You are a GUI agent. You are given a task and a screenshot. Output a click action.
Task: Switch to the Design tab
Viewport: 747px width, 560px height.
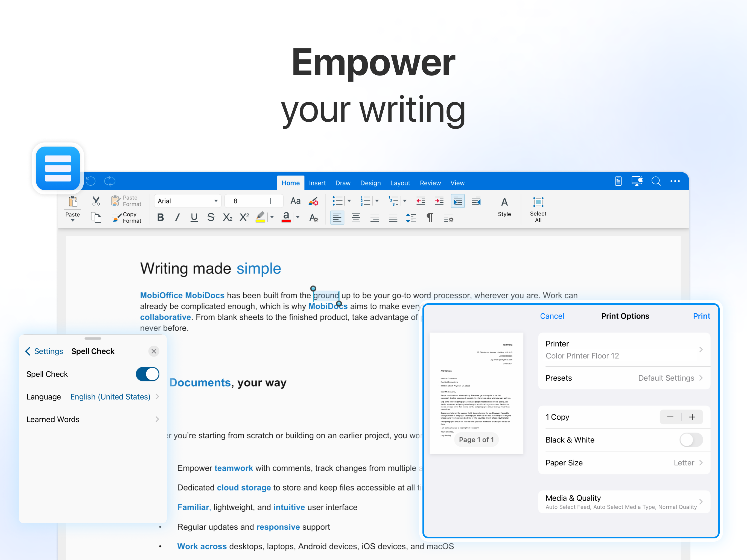click(370, 183)
